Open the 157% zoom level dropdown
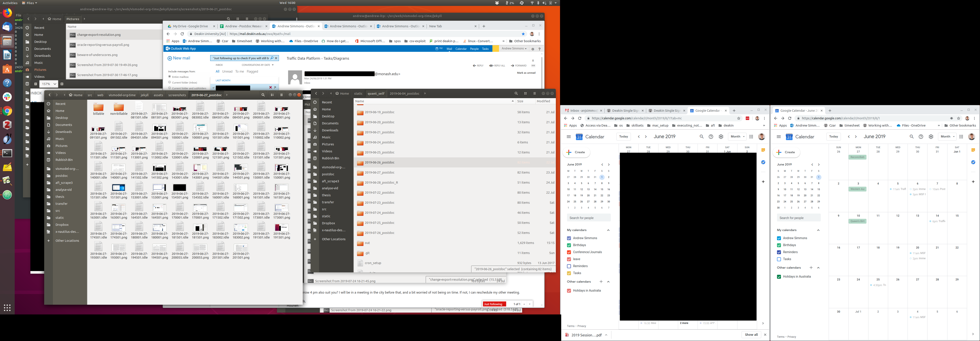Screen dimensions: 980x341 click(49, 84)
